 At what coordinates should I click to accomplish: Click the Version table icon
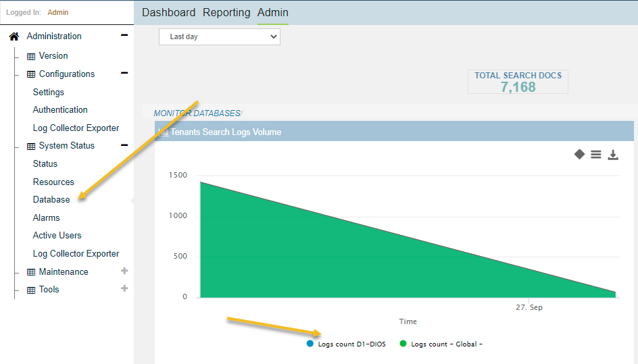[31, 56]
